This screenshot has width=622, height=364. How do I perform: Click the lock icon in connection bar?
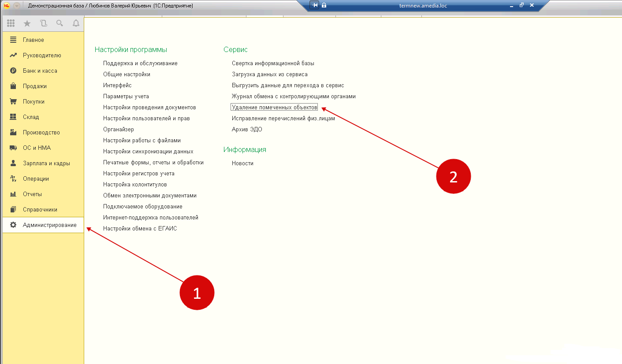[324, 5]
